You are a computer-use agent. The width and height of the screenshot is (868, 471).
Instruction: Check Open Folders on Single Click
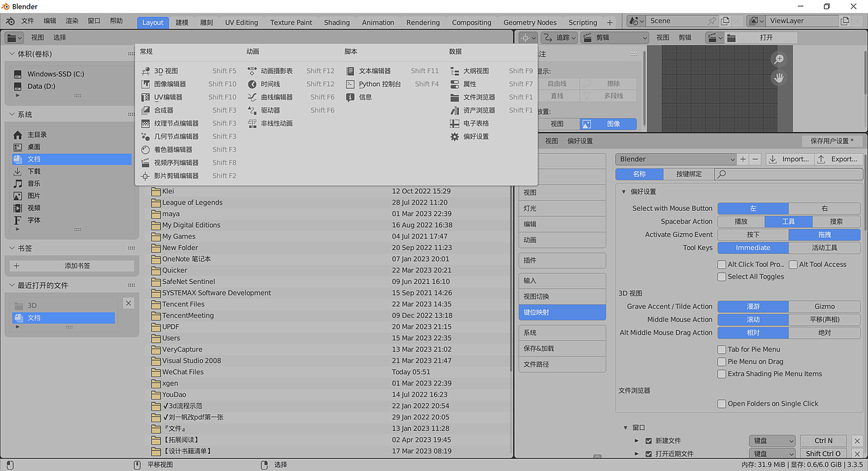tap(723, 403)
